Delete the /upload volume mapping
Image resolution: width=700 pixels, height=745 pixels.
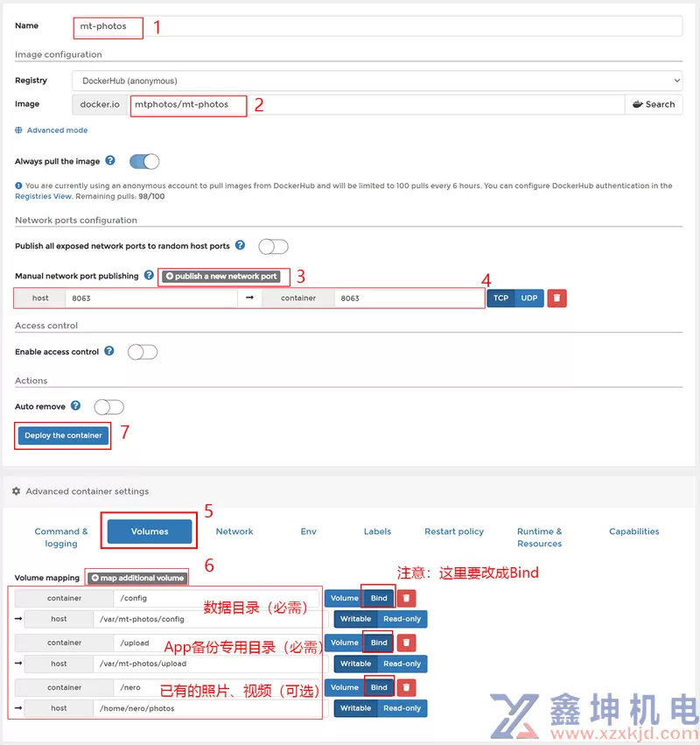click(406, 643)
